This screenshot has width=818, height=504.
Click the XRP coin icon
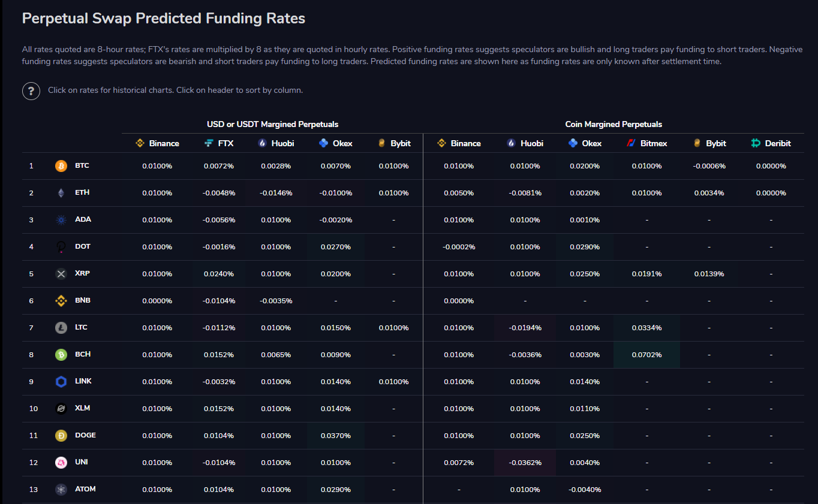61,274
